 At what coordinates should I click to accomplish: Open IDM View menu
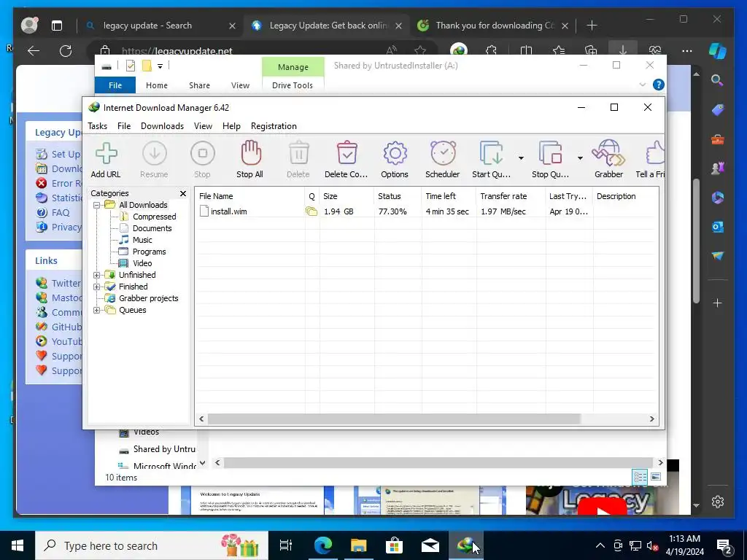[x=203, y=126]
